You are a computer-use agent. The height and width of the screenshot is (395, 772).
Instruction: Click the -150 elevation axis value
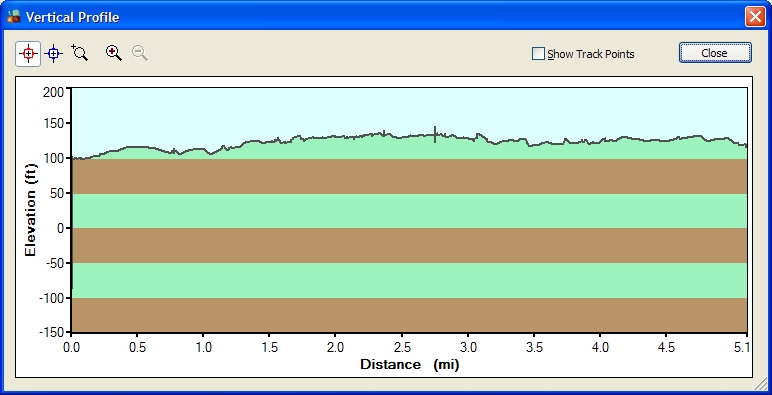51,332
